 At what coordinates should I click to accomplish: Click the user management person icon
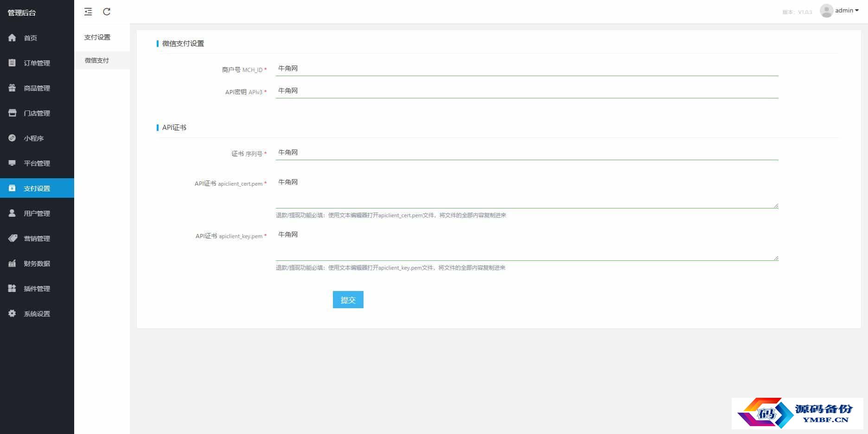(12, 213)
